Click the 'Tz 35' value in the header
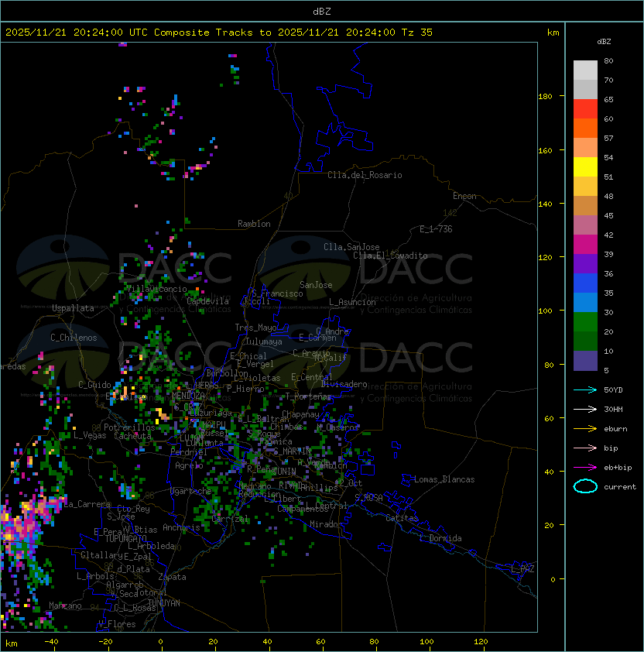Screen dimensions: 644x652 pos(417,33)
